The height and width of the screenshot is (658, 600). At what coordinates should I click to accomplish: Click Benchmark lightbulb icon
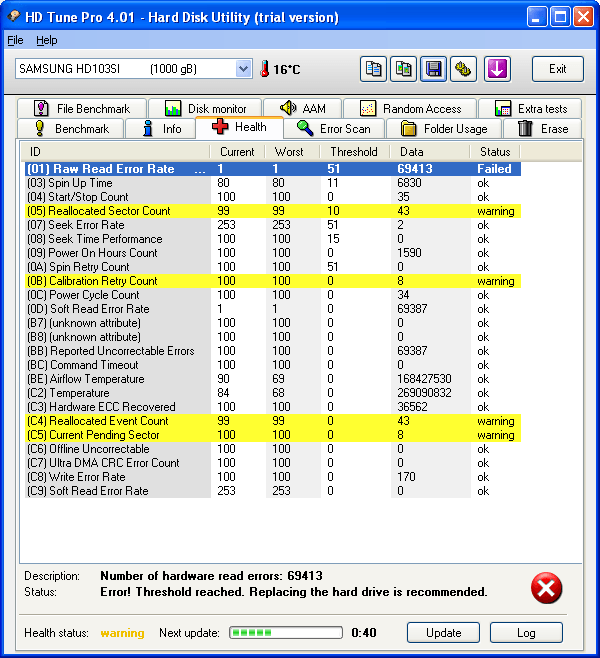[39, 128]
